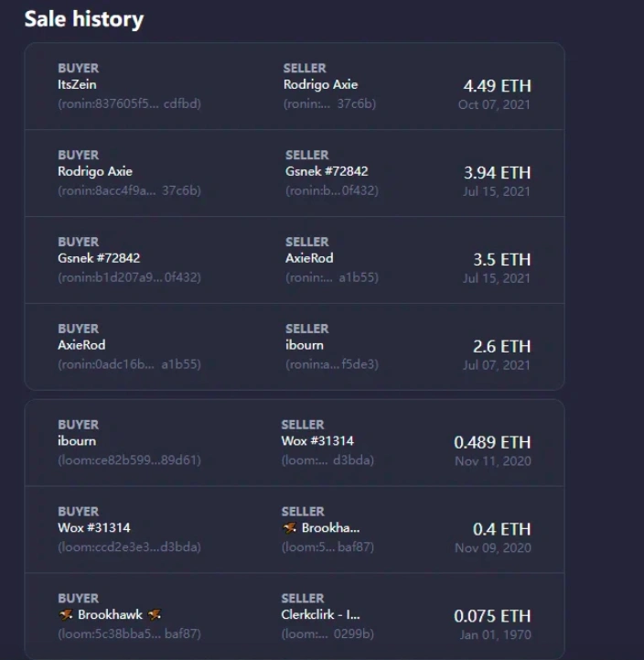Viewport: 644px width, 660px height.
Task: Open seller Wox #31314's profile
Action: tap(317, 441)
